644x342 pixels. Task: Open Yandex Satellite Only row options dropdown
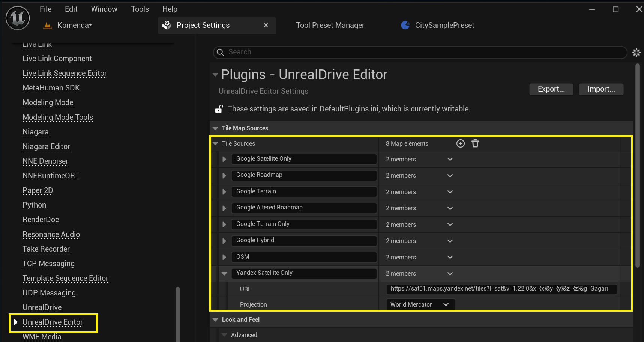pos(450,274)
